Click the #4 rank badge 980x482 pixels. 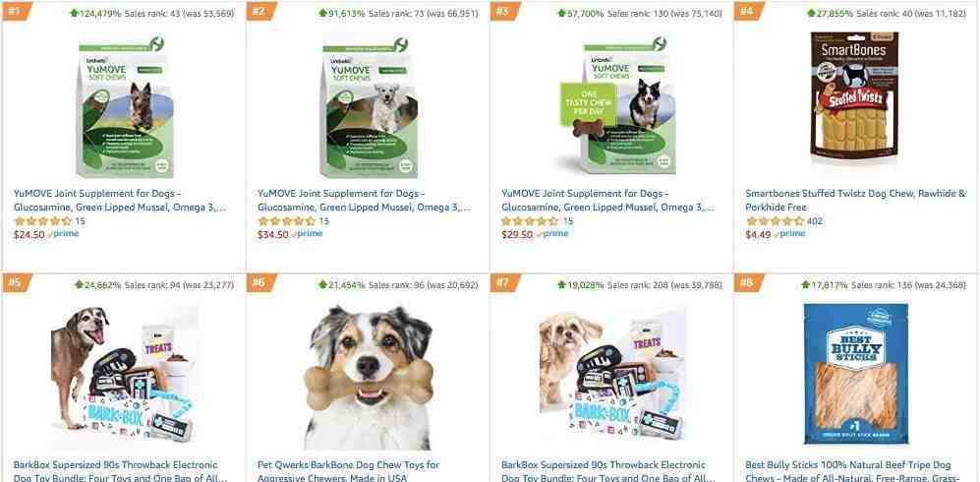[747, 11]
